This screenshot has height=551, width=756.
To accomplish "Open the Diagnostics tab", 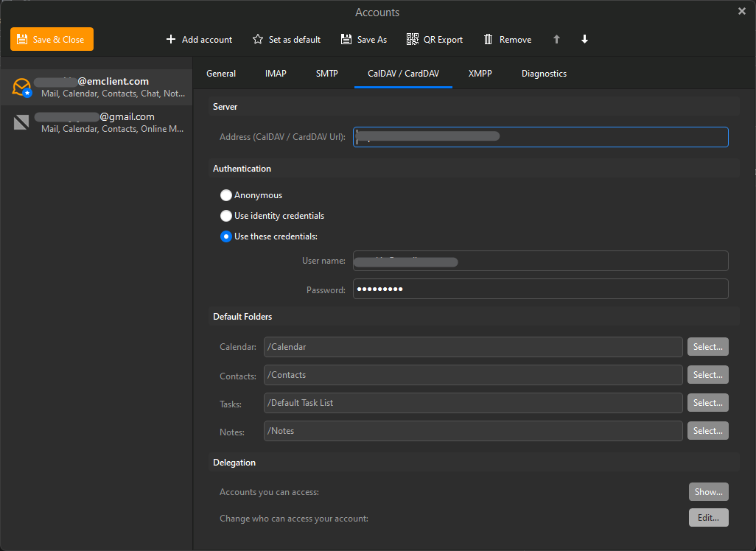I will [544, 74].
